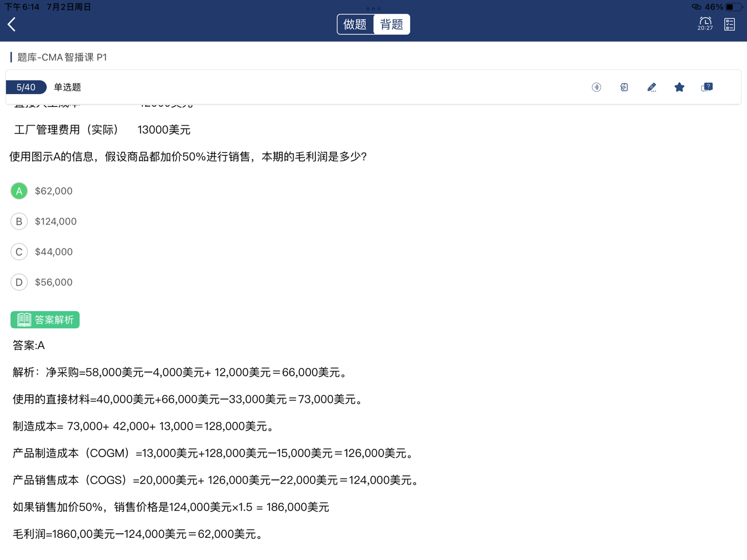Tap the pencil edit icon
The width and height of the screenshot is (747, 560).
[x=652, y=87]
